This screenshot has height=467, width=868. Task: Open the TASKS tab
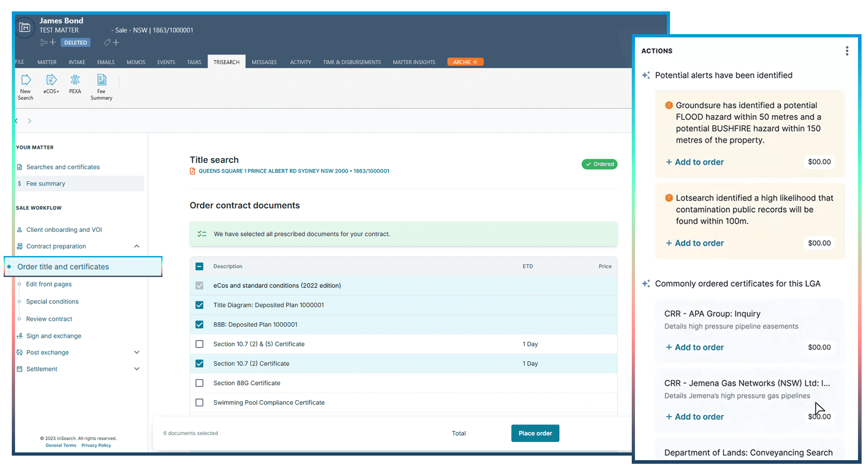194,62
